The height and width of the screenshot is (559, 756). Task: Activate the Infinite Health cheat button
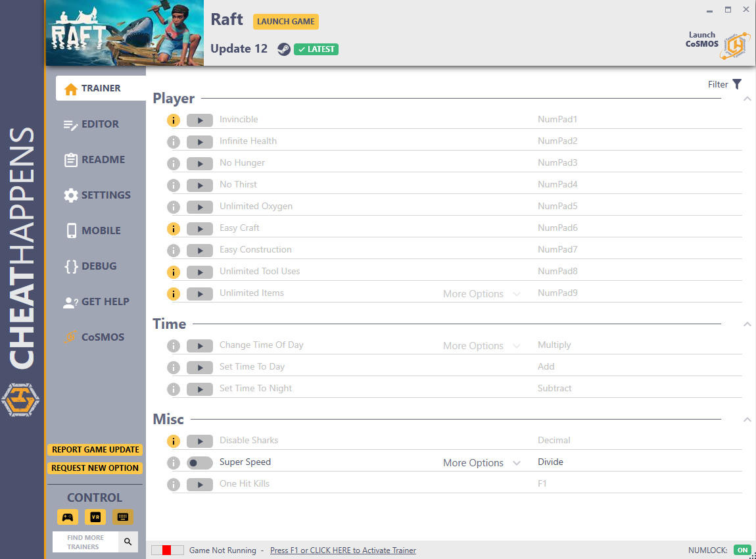[199, 142]
